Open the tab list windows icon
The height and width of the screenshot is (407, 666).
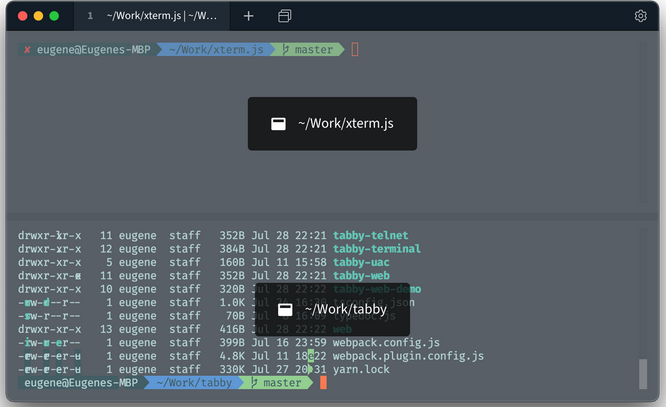click(285, 16)
